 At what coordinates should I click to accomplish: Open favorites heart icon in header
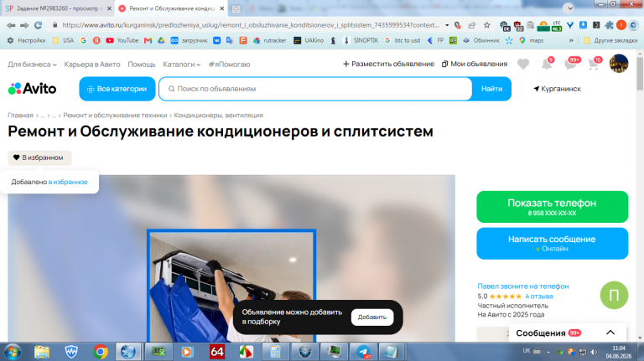[523, 64]
